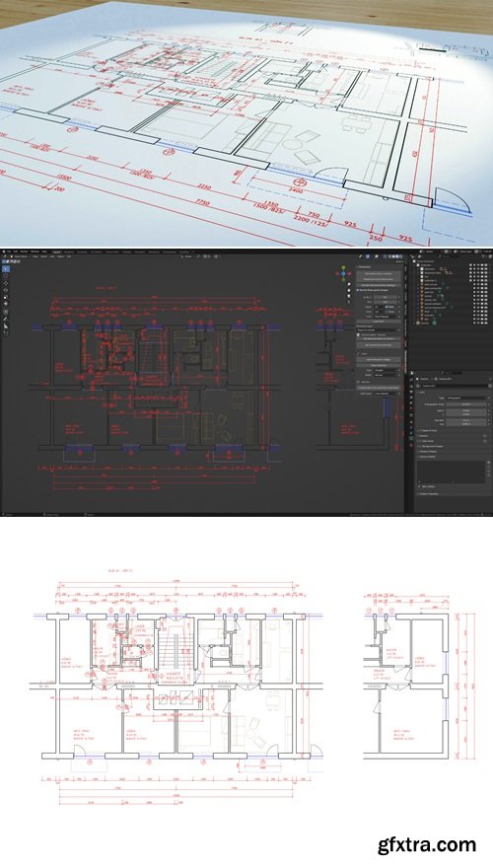Switch to the UV Editing workspace tab

click(97, 252)
